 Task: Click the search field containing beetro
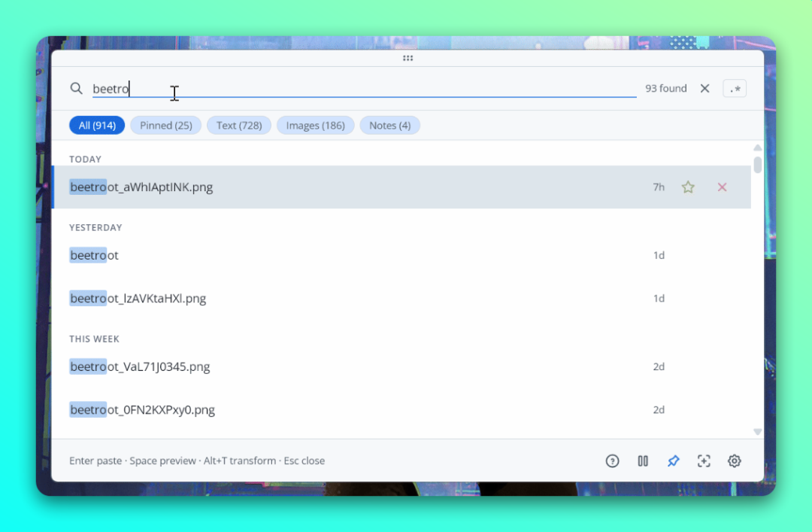(x=364, y=89)
